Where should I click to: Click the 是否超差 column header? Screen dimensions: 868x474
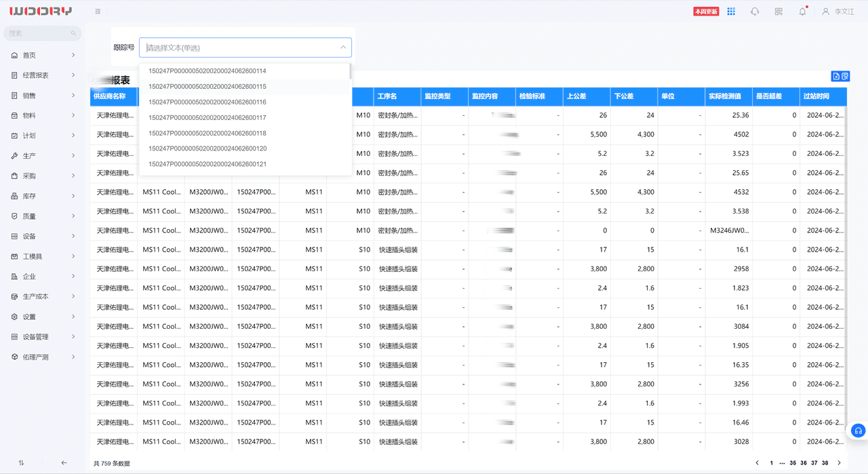click(776, 96)
